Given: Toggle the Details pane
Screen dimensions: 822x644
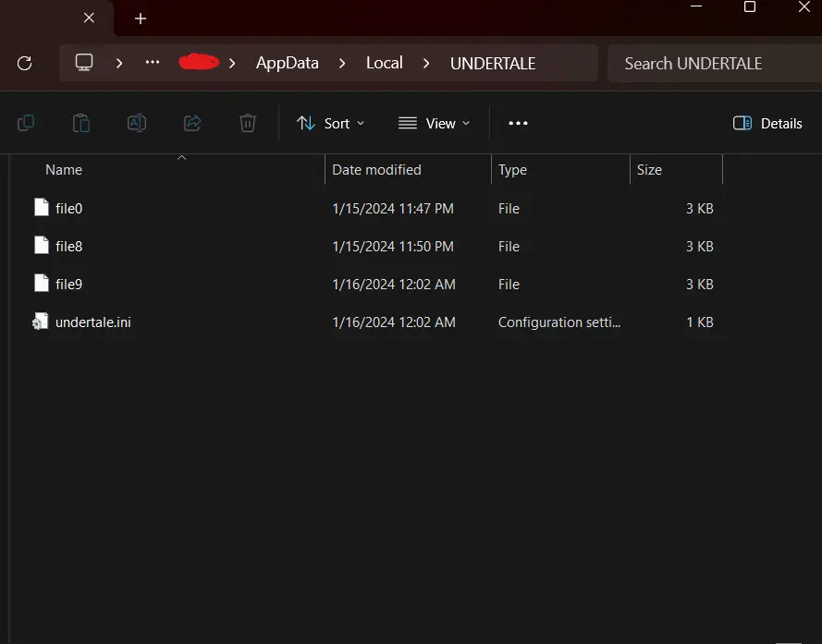Looking at the screenshot, I should pyautogui.click(x=767, y=123).
